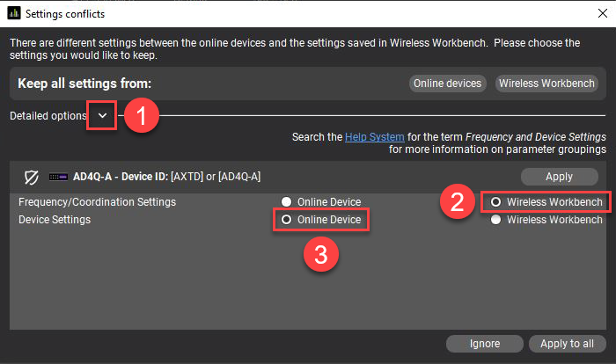The image size is (616, 364).
Task: Select Online Device for Device Settings
Action: [286, 220]
